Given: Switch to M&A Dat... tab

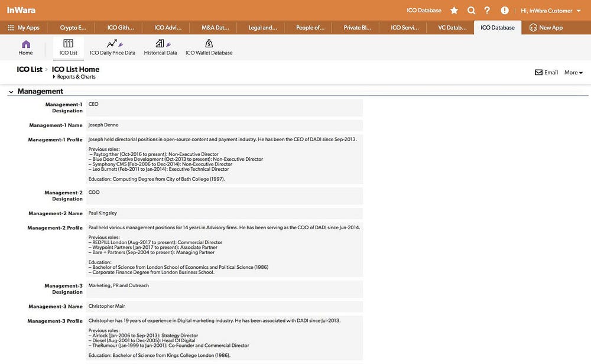Looking at the screenshot, I should click(215, 28).
